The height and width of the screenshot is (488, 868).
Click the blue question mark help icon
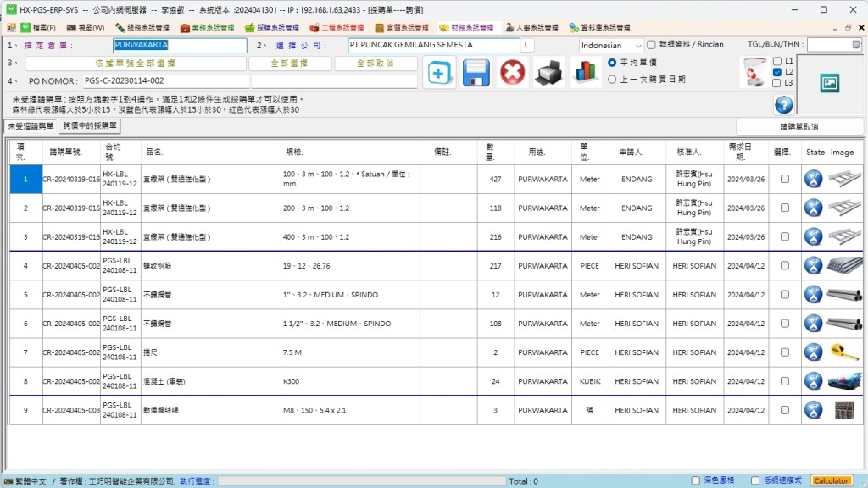click(x=784, y=105)
